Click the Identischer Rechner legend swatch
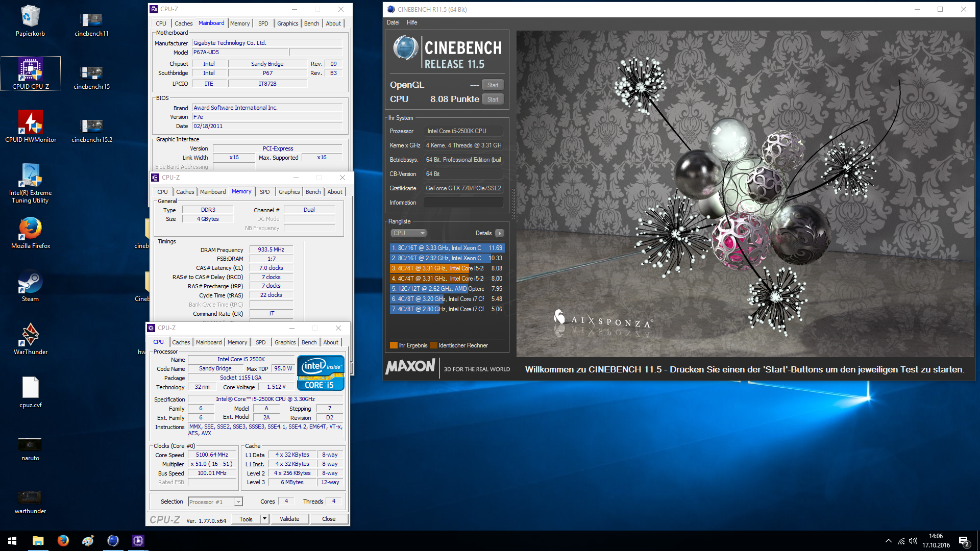The height and width of the screenshot is (551, 980). click(x=433, y=345)
